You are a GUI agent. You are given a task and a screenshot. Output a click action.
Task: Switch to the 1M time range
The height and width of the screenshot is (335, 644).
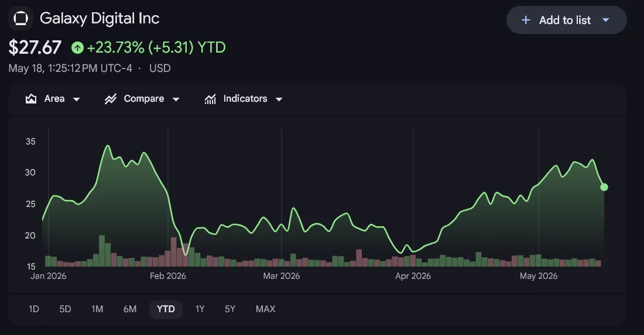pos(97,309)
